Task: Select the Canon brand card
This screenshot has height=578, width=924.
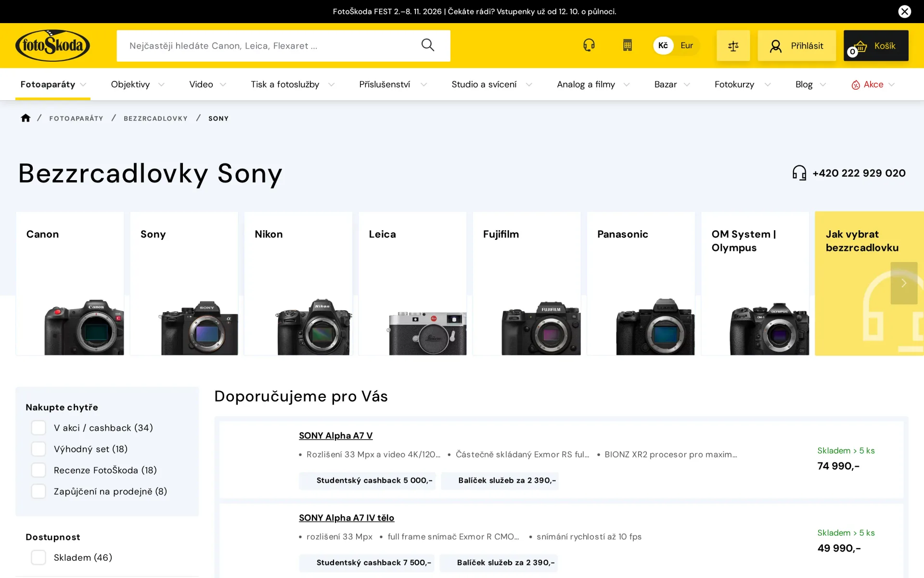Action: [70, 283]
